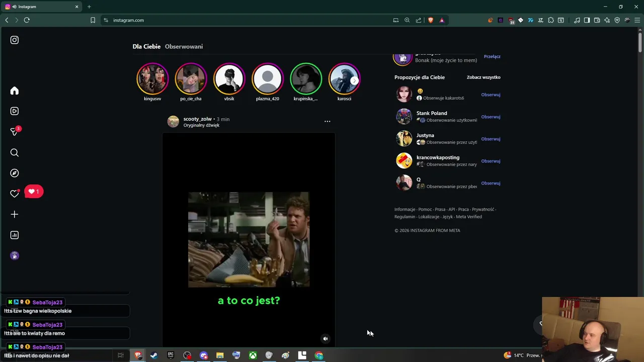
Task: Open Chrome from the taskbar
Action: point(319,355)
